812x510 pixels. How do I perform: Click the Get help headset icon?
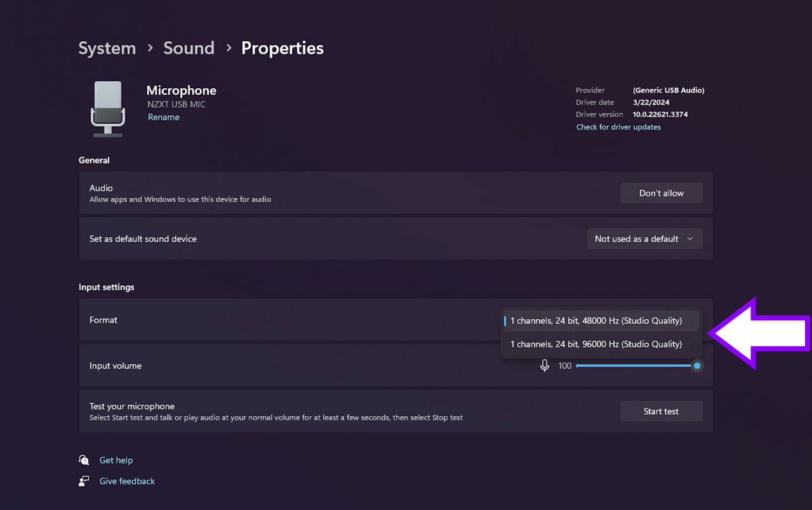coord(84,459)
